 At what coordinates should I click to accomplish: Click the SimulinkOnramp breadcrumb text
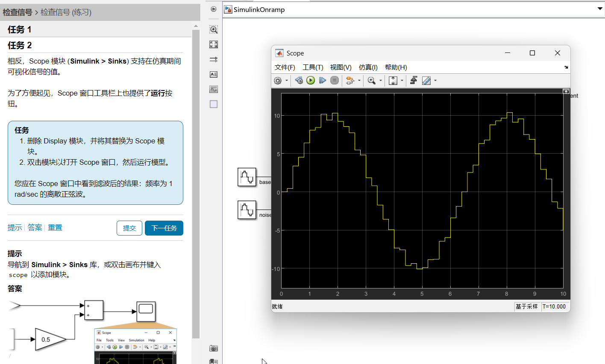259,9
